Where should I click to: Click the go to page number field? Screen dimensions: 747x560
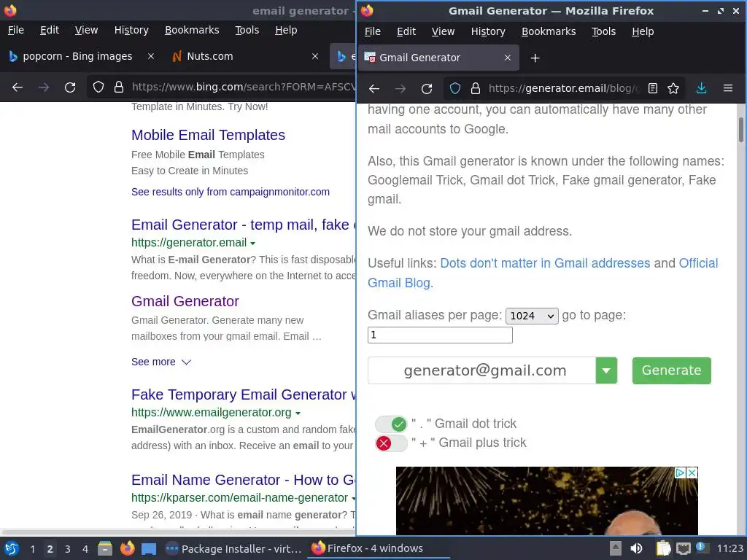(x=440, y=335)
